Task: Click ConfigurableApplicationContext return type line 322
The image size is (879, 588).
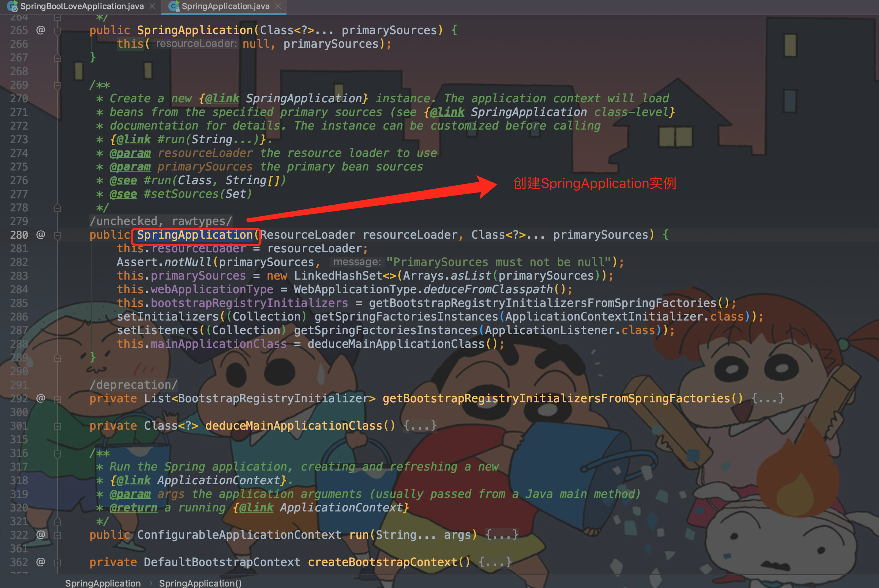Action: [x=239, y=535]
